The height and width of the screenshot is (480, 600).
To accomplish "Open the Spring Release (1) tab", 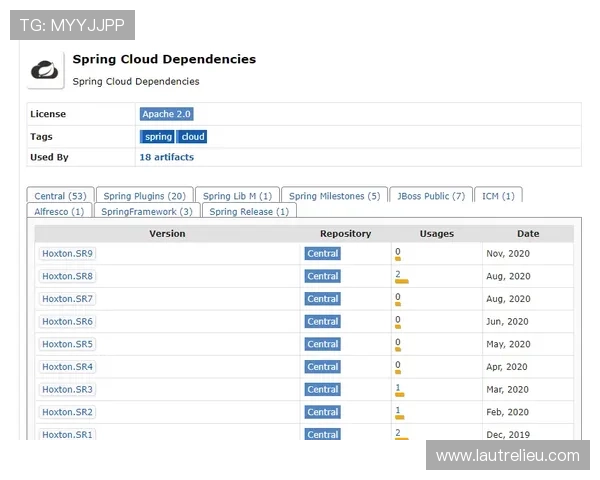I will 248,212.
